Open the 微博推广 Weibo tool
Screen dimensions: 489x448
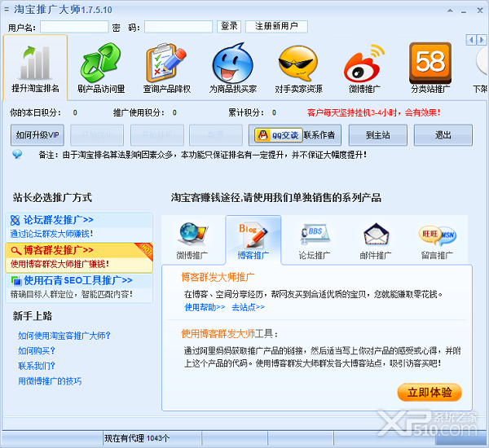tap(364, 68)
